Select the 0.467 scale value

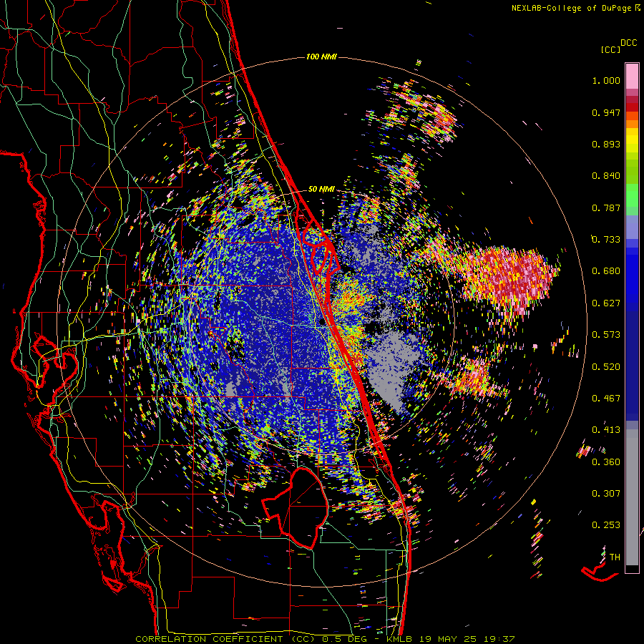pos(606,399)
